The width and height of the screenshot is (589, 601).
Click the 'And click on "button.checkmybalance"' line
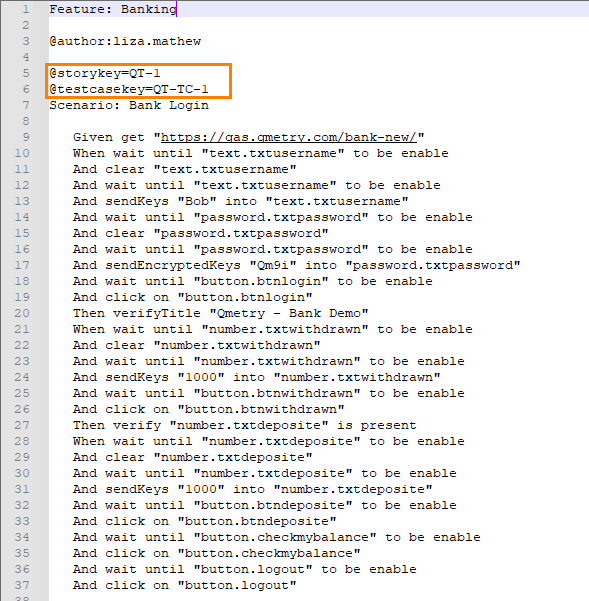(x=217, y=553)
